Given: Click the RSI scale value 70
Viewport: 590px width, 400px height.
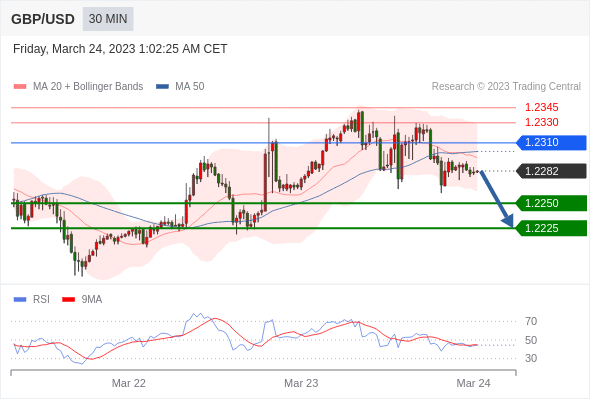Looking at the screenshot, I should pyautogui.click(x=531, y=321).
